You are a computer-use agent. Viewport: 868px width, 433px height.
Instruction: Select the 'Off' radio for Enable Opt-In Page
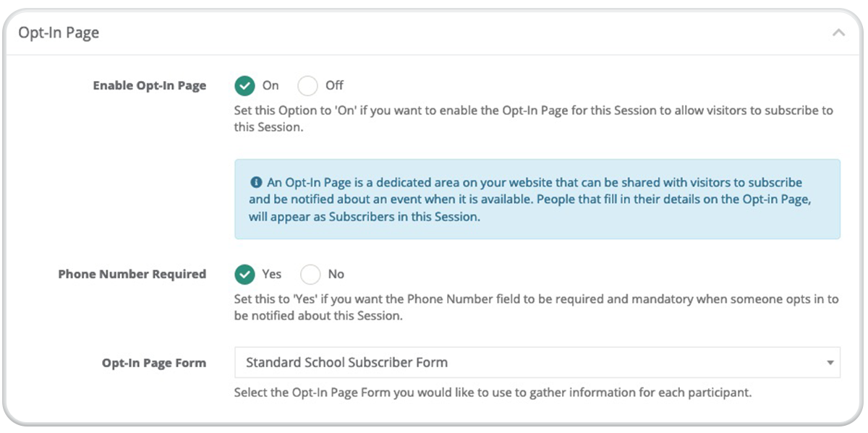[x=308, y=86]
